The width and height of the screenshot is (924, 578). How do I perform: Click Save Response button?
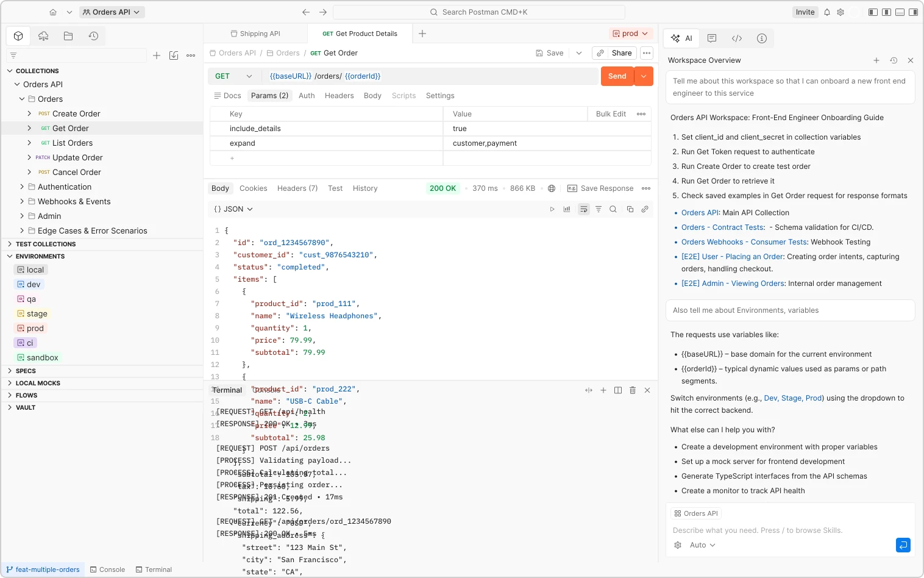point(600,188)
